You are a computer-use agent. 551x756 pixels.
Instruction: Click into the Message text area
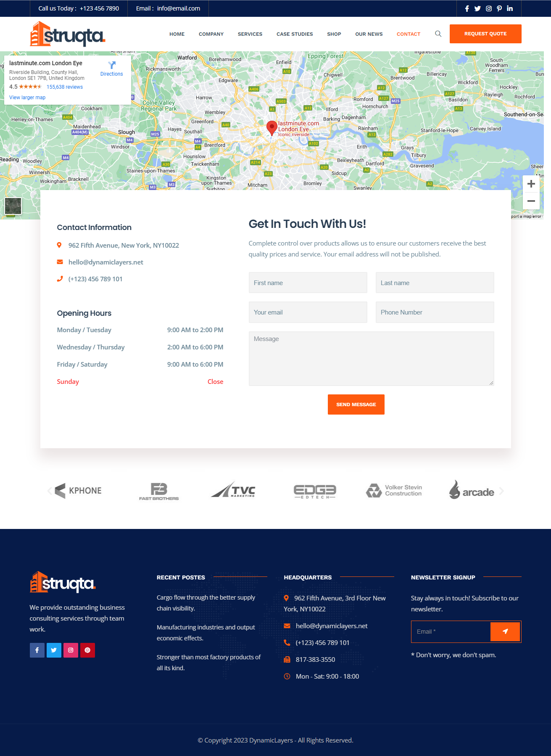371,358
